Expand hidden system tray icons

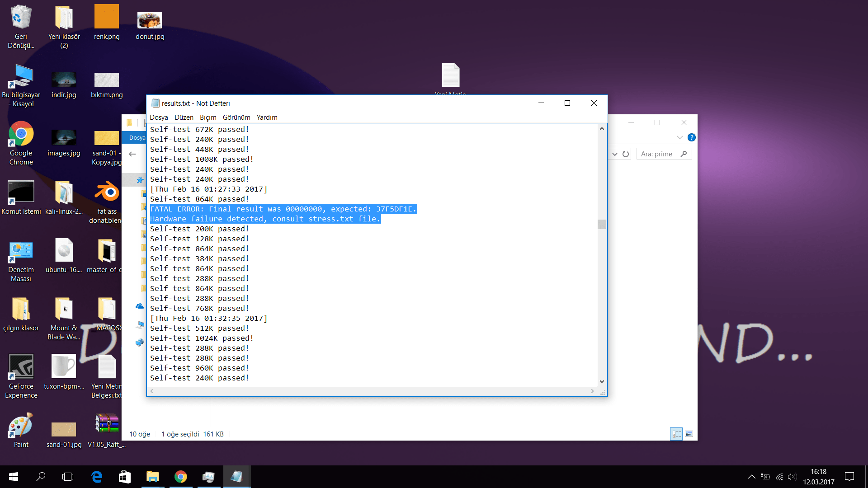pos(751,477)
